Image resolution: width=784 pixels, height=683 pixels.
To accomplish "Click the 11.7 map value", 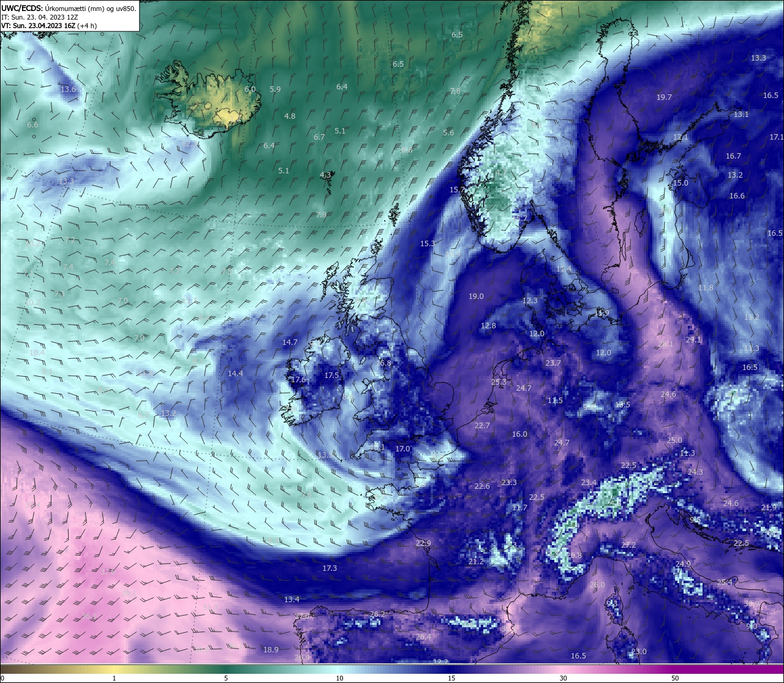I will coord(519,508).
